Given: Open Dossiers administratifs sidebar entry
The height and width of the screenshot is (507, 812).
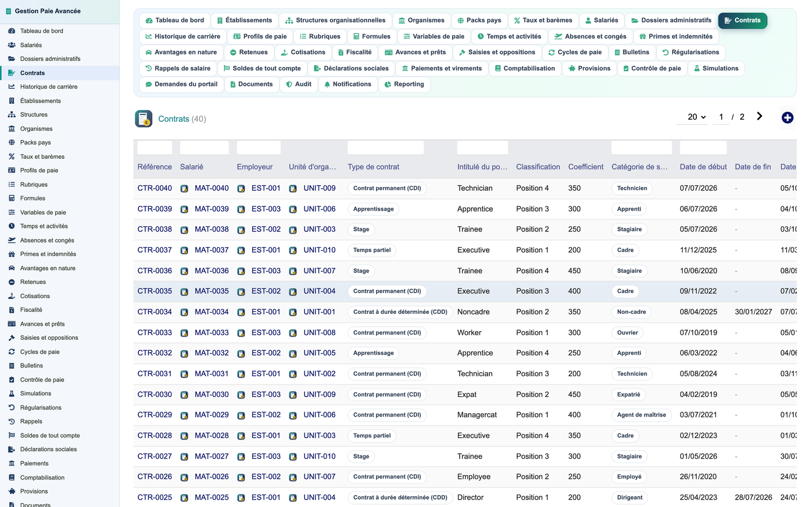Looking at the screenshot, I should pos(60,59).
